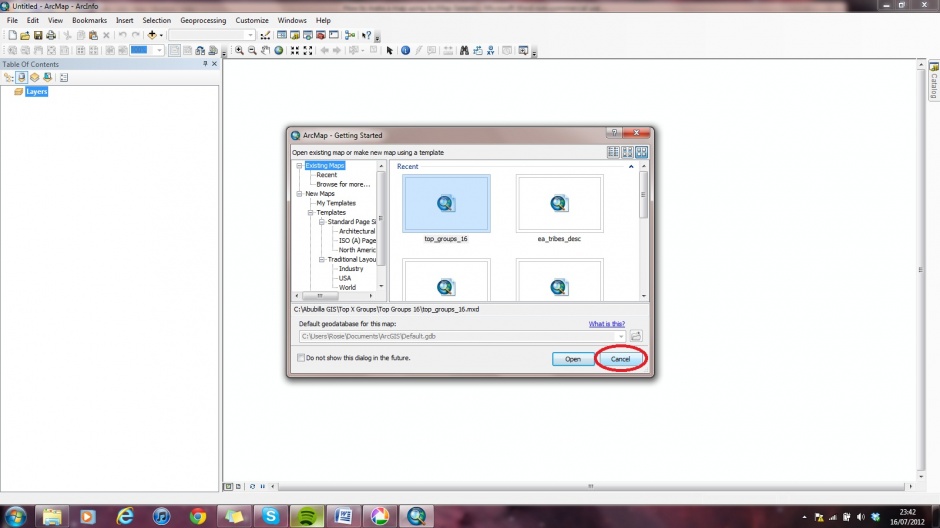Collapse Traditional Layouts node

coord(322,260)
